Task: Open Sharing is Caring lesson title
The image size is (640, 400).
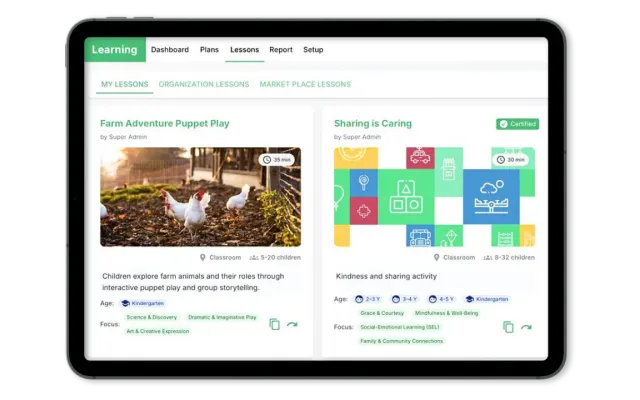Action: [373, 123]
